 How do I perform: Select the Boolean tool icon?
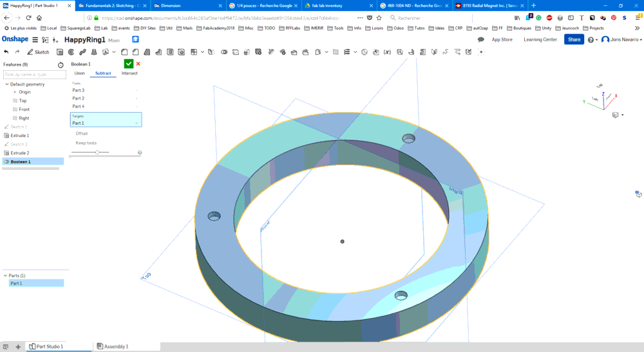click(224, 52)
